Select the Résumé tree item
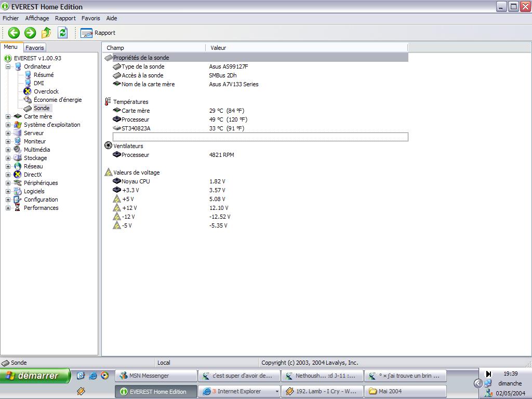 click(44, 75)
